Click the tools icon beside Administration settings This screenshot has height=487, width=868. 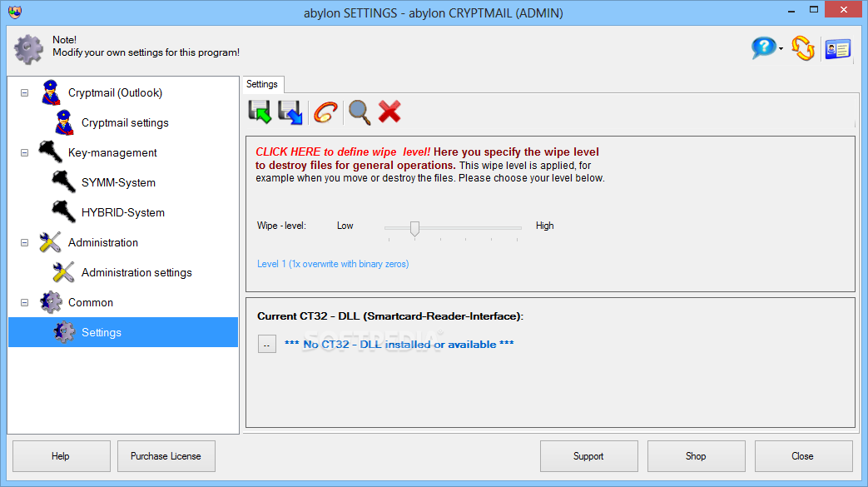click(63, 272)
